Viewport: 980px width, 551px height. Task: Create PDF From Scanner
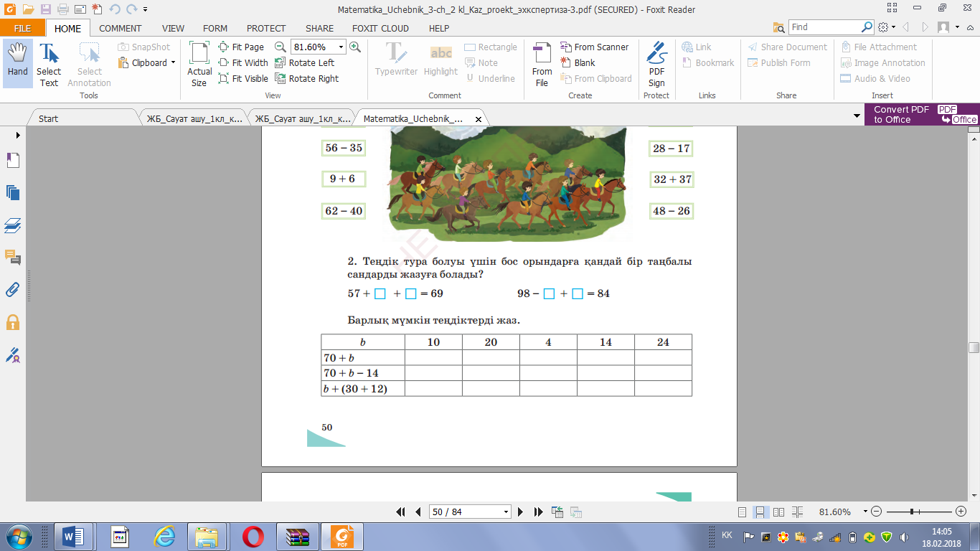595,47
